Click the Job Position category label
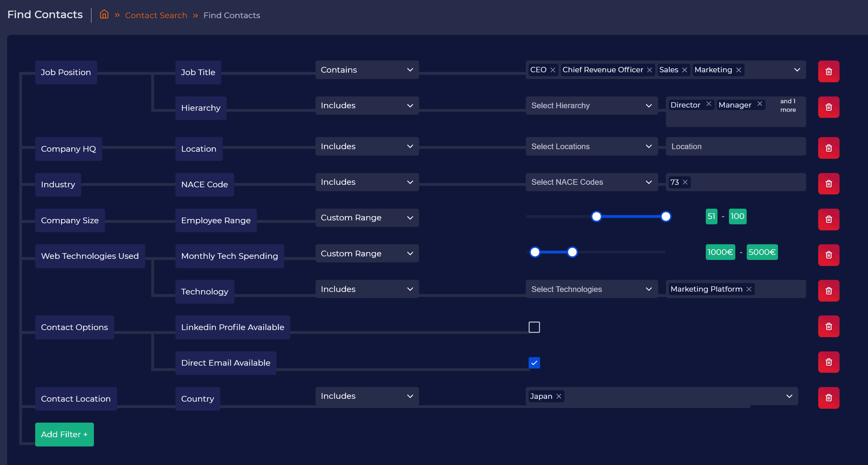868x465 pixels. coord(66,72)
